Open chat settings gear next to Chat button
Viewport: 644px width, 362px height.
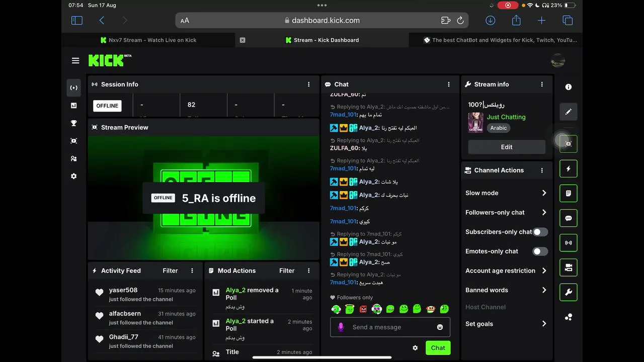pyautogui.click(x=415, y=348)
